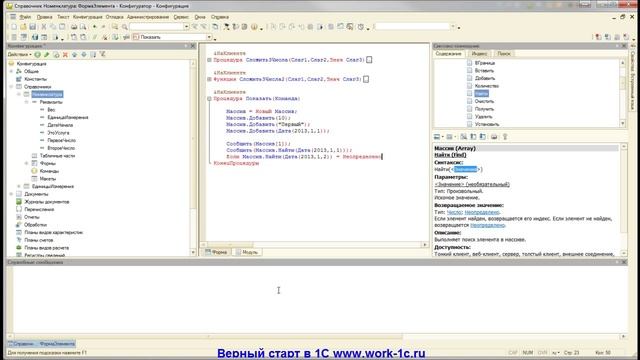The width and height of the screenshot is (640, 360).
Task: Collapse the Справочники tree node
Action: [11, 87]
